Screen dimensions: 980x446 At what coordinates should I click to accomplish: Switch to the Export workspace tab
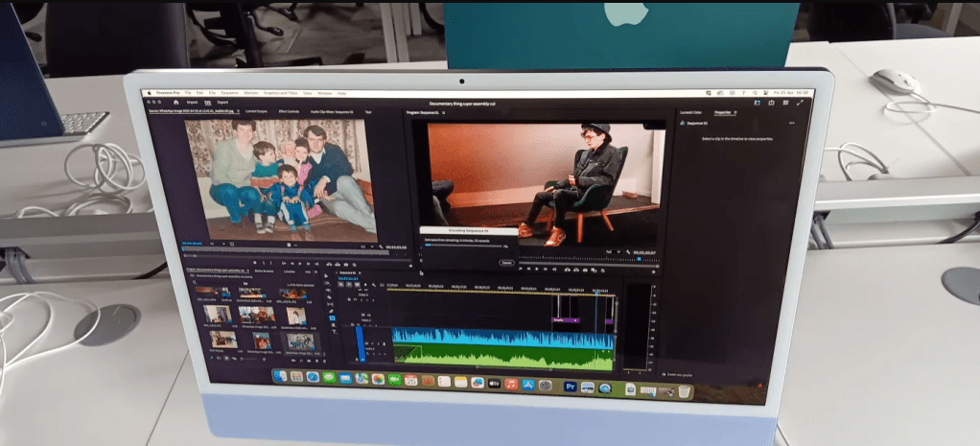222,102
